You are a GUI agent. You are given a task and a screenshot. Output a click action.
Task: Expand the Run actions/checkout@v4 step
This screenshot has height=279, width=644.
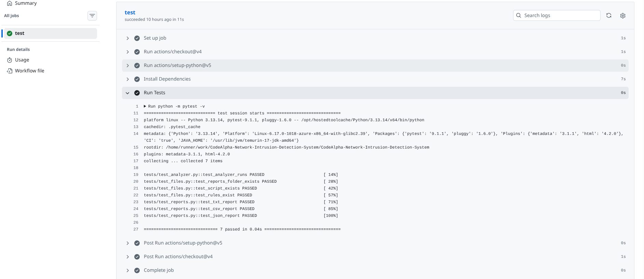point(127,52)
